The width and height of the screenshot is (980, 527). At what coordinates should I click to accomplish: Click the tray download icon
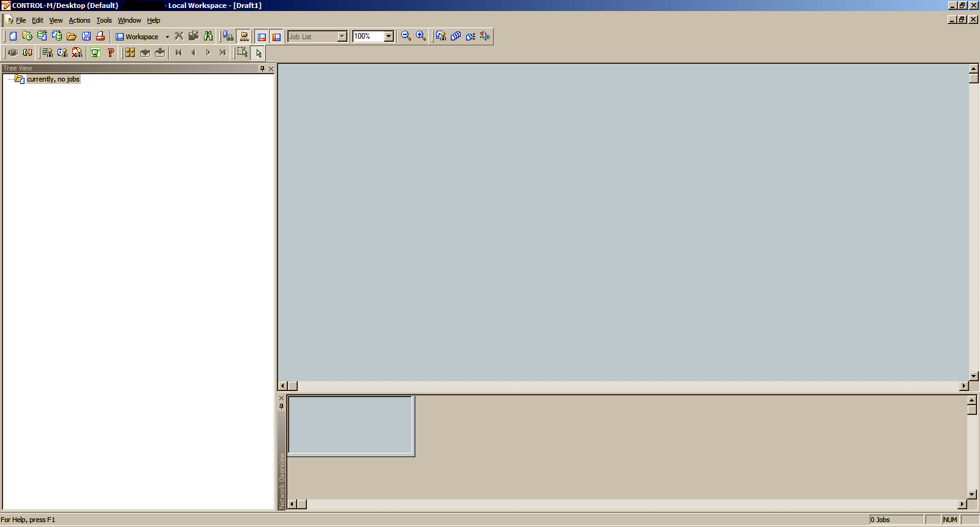145,53
